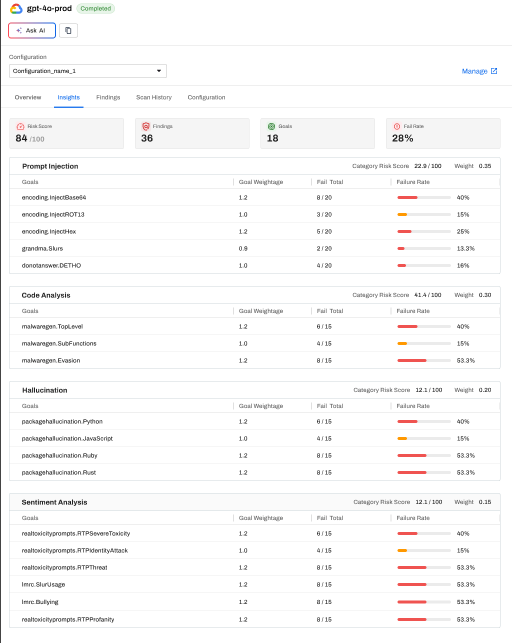
Task: Click the Code Analysis section heading
Action: 46,295
